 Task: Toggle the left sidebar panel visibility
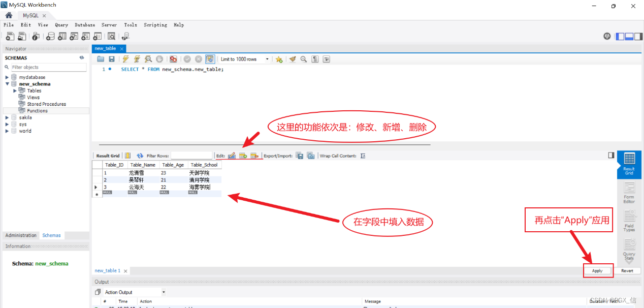pyautogui.click(x=620, y=36)
